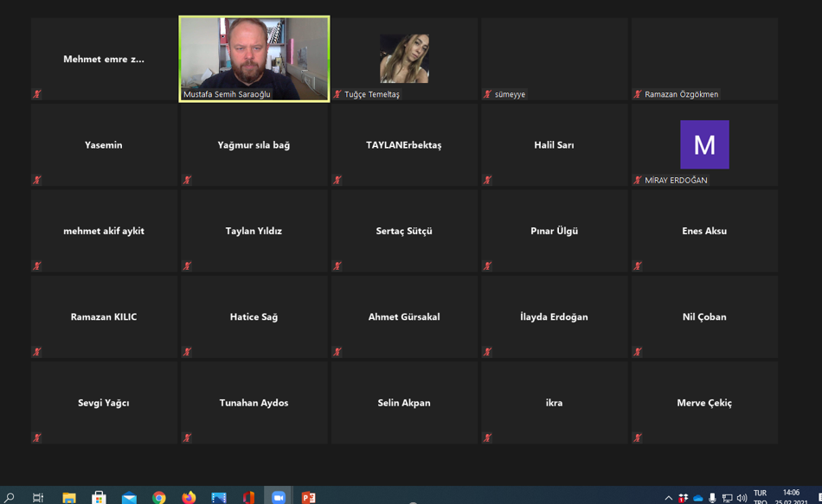Open Google Chrome from the taskbar
The height and width of the screenshot is (504, 822).
coord(159,497)
